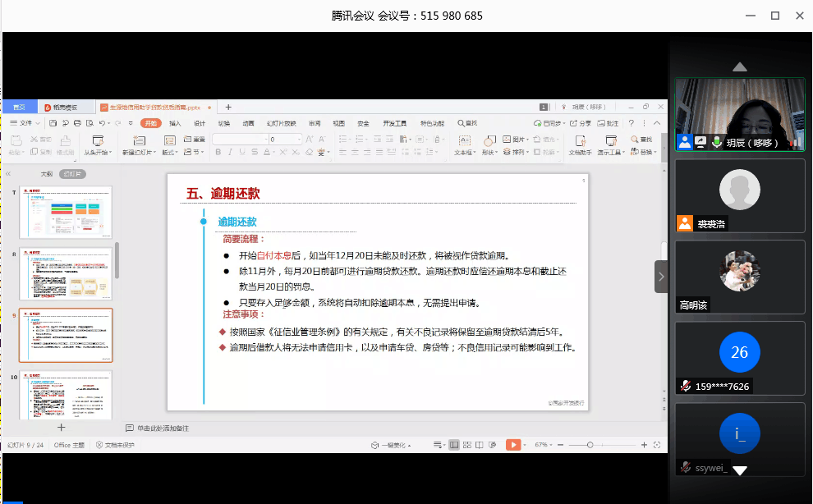Image resolution: width=813 pixels, height=504 pixels.
Task: Open the 插入 ribbon tab
Action: (x=175, y=123)
